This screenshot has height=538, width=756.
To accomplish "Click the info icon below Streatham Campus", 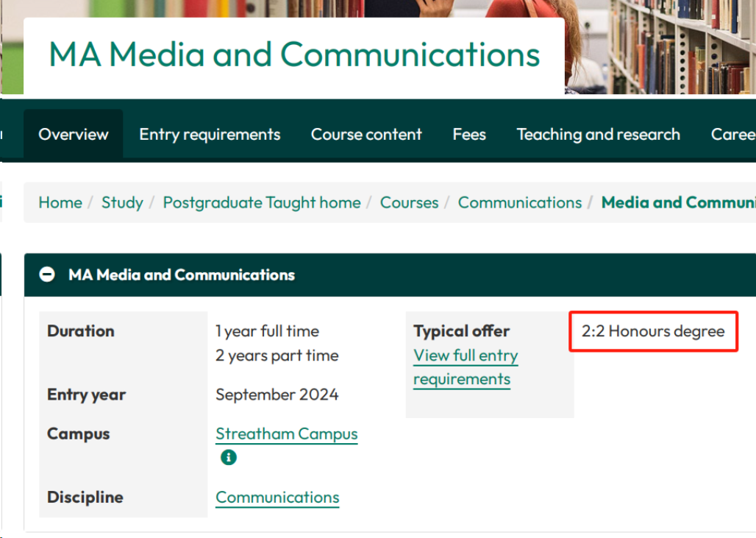I will point(229,457).
